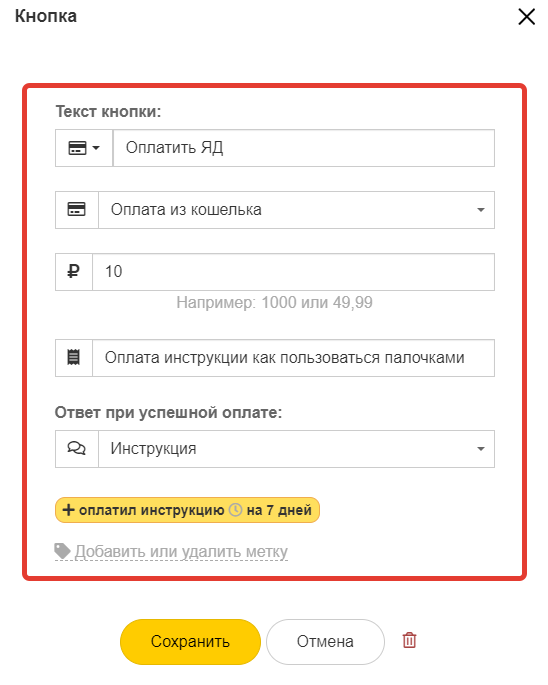
Task: Click the amount field containing 10
Action: point(293,272)
